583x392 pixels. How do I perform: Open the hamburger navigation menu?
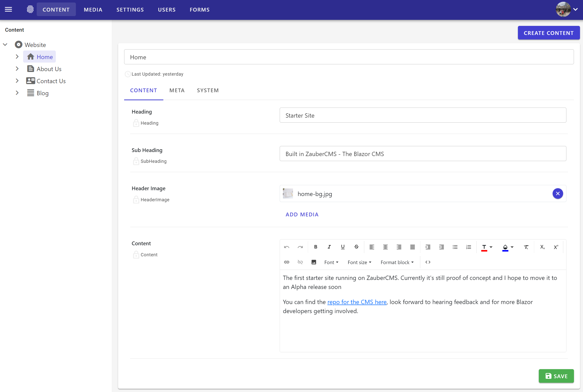point(9,10)
